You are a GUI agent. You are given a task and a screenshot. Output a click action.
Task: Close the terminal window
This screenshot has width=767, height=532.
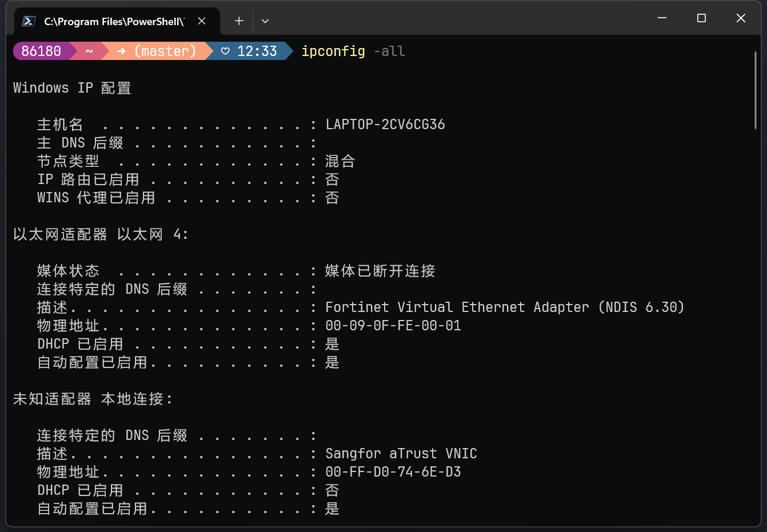tap(741, 18)
